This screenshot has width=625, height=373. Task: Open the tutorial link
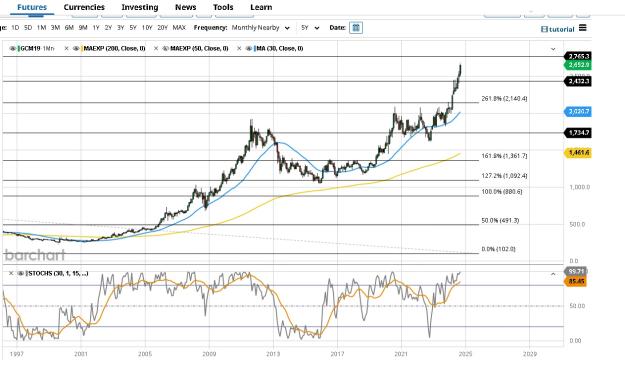point(558,29)
